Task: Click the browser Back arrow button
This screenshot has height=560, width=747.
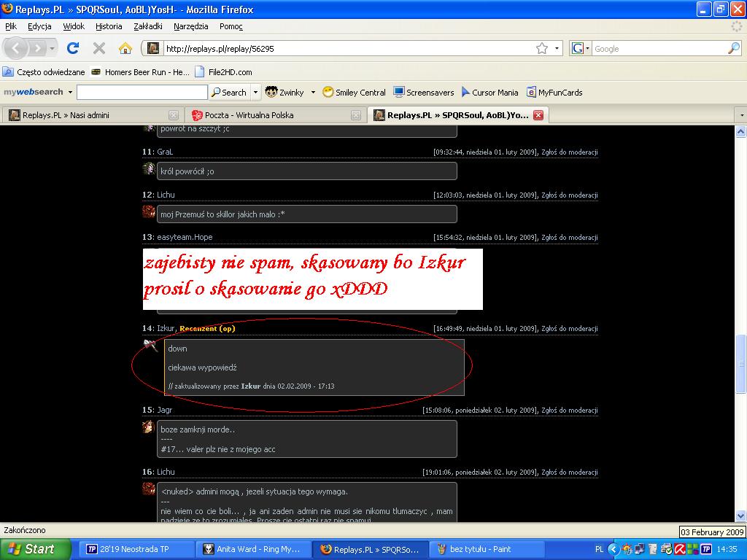Action: tap(17, 48)
